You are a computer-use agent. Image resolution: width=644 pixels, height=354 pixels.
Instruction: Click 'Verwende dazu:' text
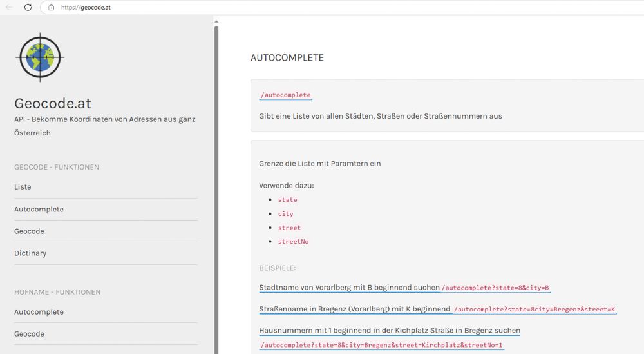(x=287, y=186)
